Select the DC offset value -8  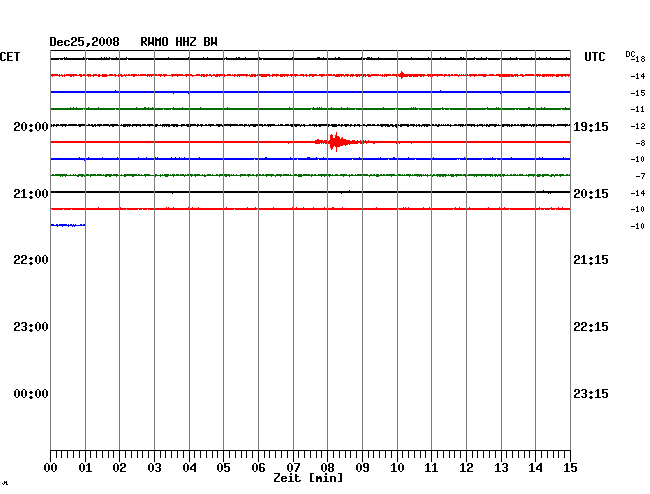pos(640,143)
